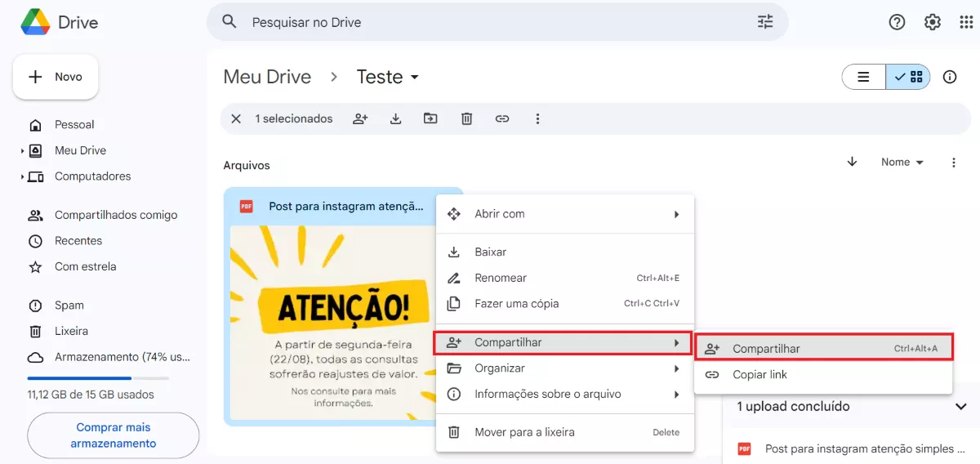Viewport: 980px width, 464px height.
Task: Open the Teste folder dropdown
Action: point(414,78)
